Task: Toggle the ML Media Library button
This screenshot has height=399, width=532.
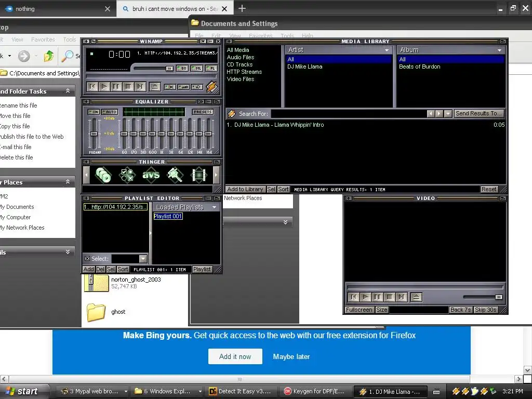Action: click(197, 68)
